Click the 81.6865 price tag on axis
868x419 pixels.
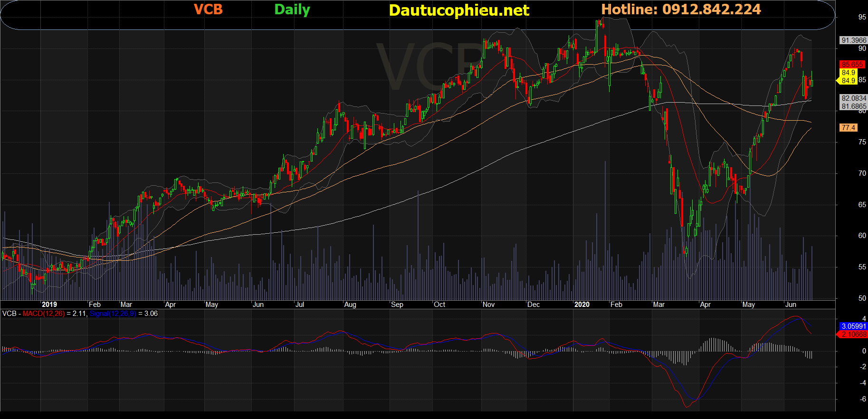click(x=853, y=106)
